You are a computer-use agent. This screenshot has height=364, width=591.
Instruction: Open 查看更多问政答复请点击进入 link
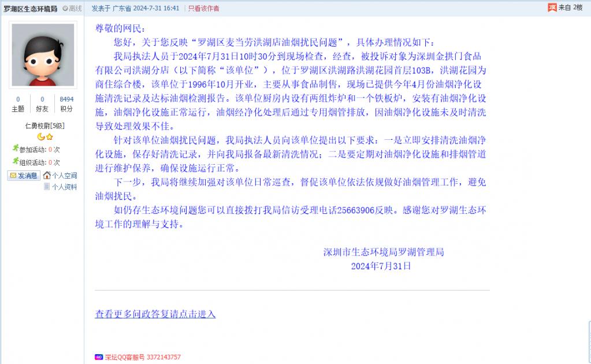pos(155,314)
